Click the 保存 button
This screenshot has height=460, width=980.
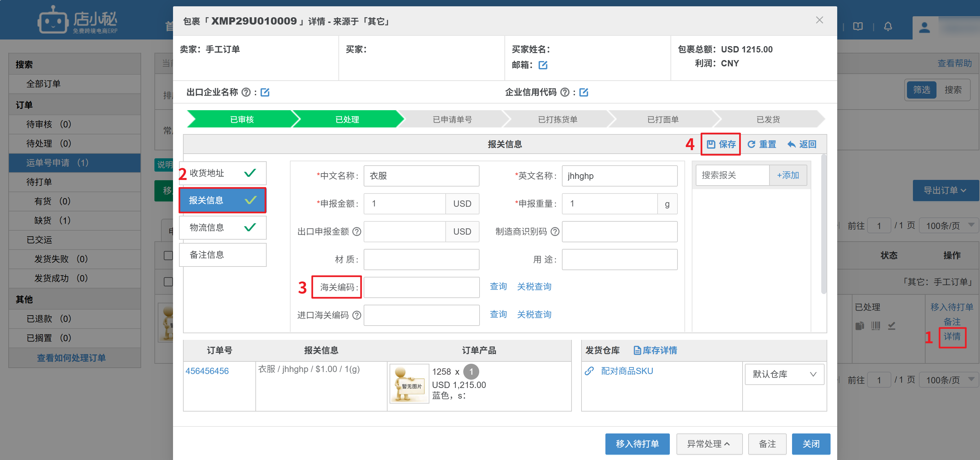pyautogui.click(x=721, y=144)
